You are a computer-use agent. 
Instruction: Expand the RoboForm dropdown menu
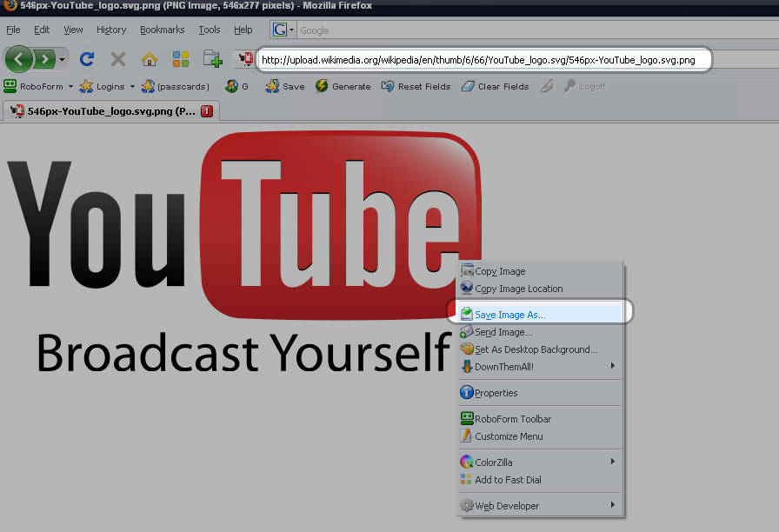[x=70, y=87]
